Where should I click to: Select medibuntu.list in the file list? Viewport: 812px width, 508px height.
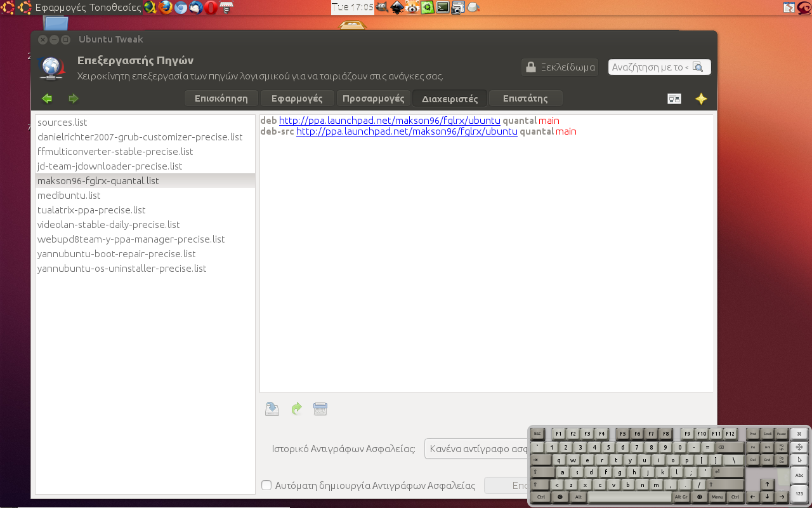(145, 196)
